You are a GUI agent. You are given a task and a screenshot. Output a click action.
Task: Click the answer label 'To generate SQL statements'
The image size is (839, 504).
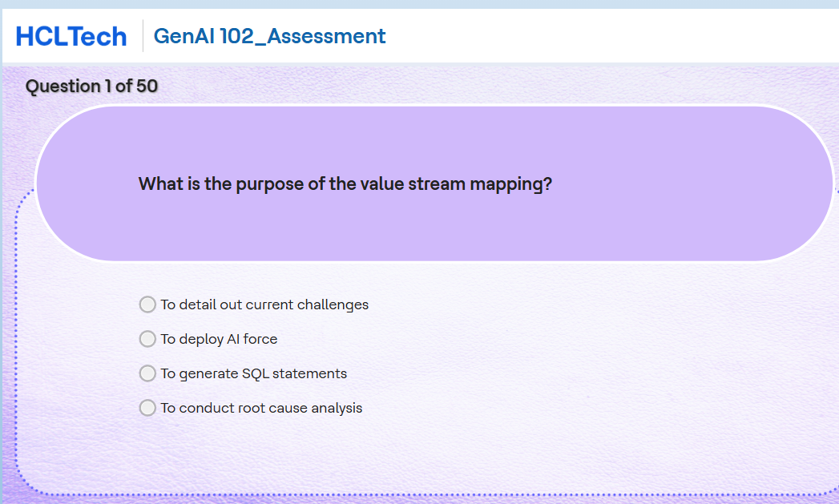coord(254,373)
